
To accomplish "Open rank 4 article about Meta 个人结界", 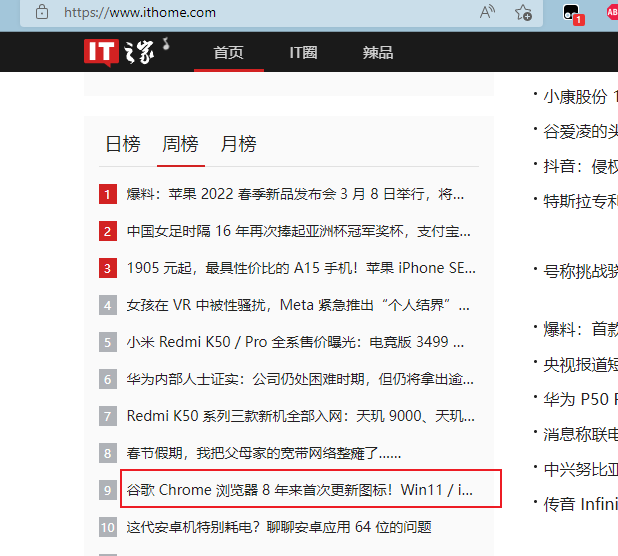I will click(x=298, y=305).
